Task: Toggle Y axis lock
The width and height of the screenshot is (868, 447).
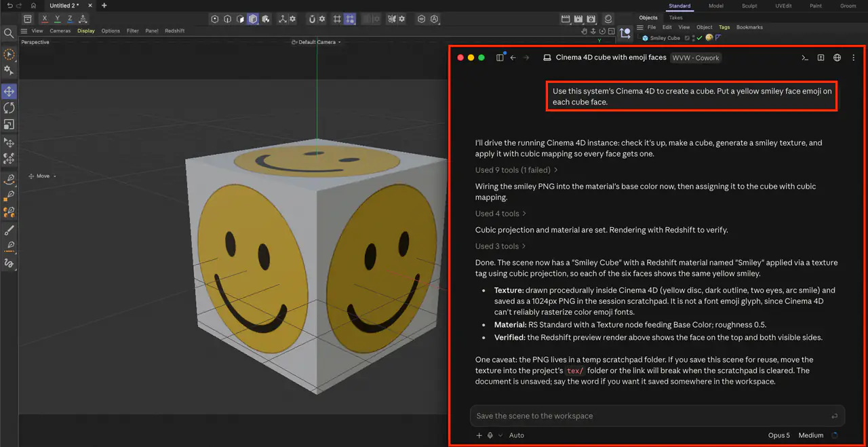Action: [57, 19]
